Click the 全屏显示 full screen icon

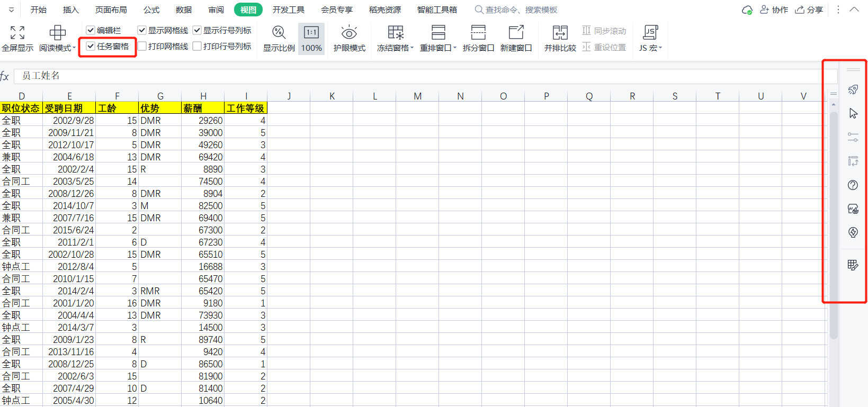coord(17,33)
